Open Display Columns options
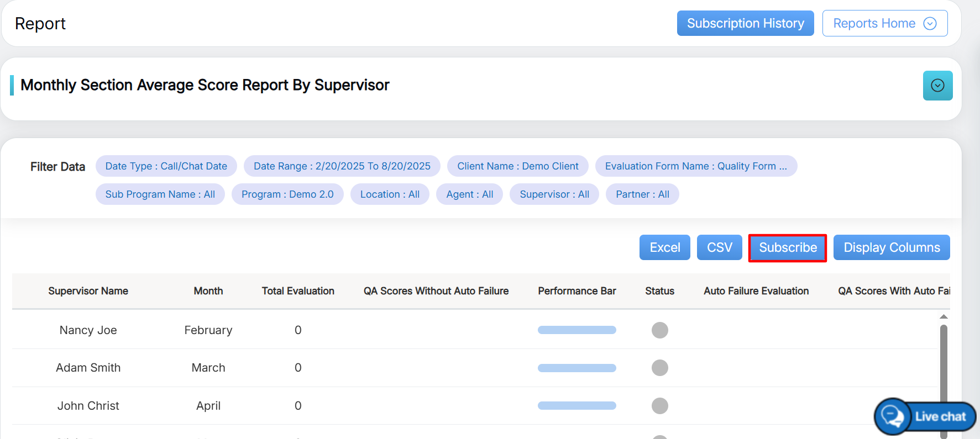980x439 pixels. point(891,247)
